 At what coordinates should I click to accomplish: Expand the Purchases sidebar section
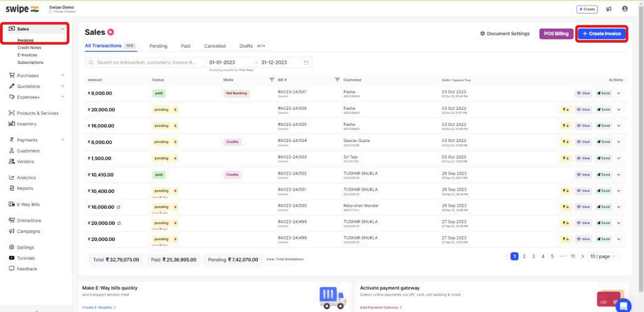[x=62, y=75]
